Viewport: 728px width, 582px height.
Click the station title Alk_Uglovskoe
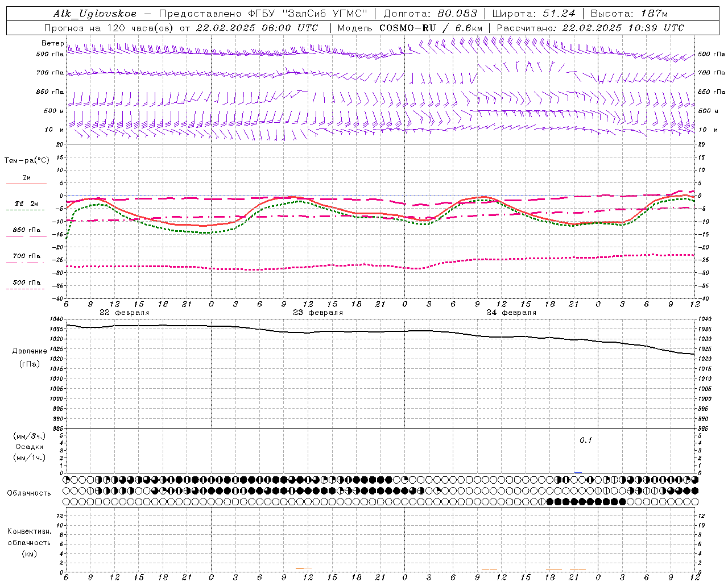pyautogui.click(x=95, y=14)
